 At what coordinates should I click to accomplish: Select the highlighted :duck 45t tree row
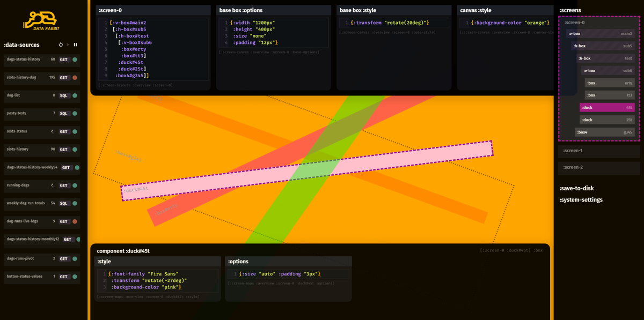pyautogui.click(x=607, y=107)
